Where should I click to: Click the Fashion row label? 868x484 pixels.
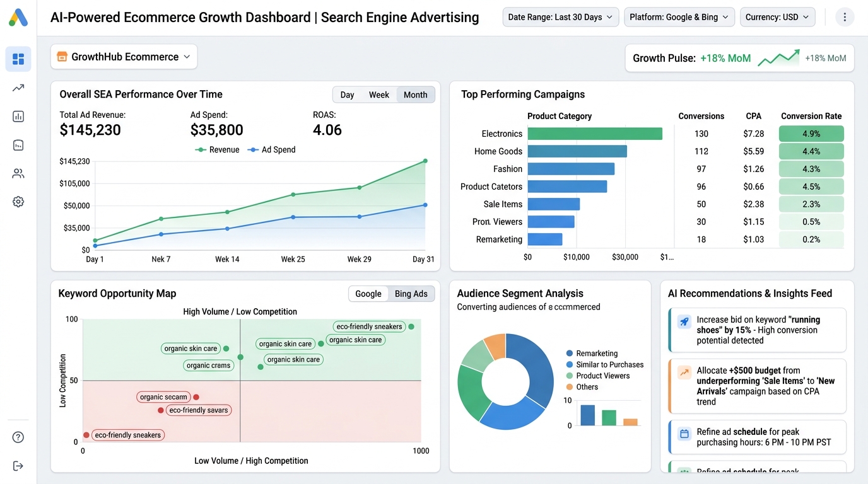coord(508,169)
